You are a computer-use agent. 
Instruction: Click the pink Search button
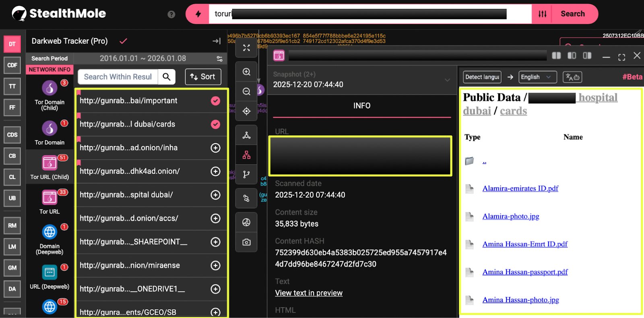tap(572, 14)
